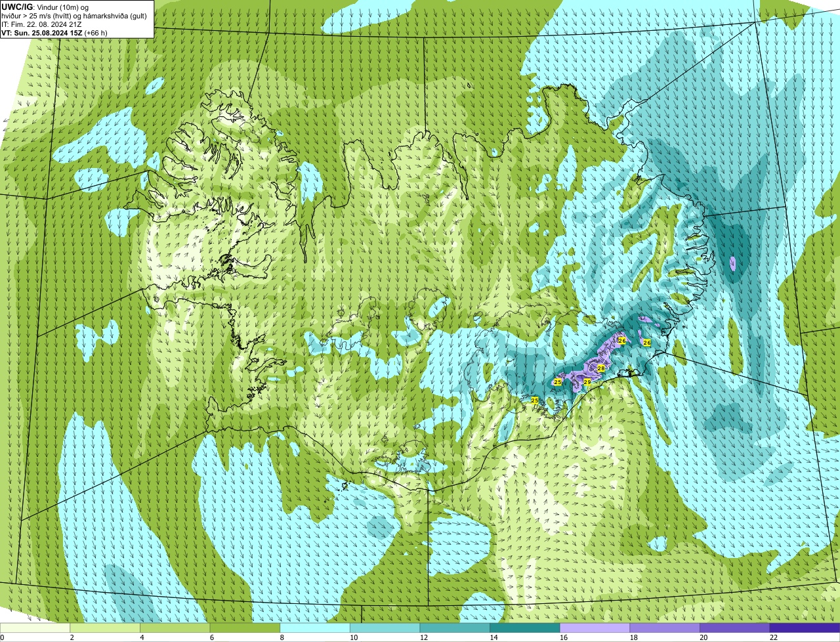Click the pale cyan 8–10 m/s legend swatch
This screenshot has height=642, width=840.
coord(315,628)
